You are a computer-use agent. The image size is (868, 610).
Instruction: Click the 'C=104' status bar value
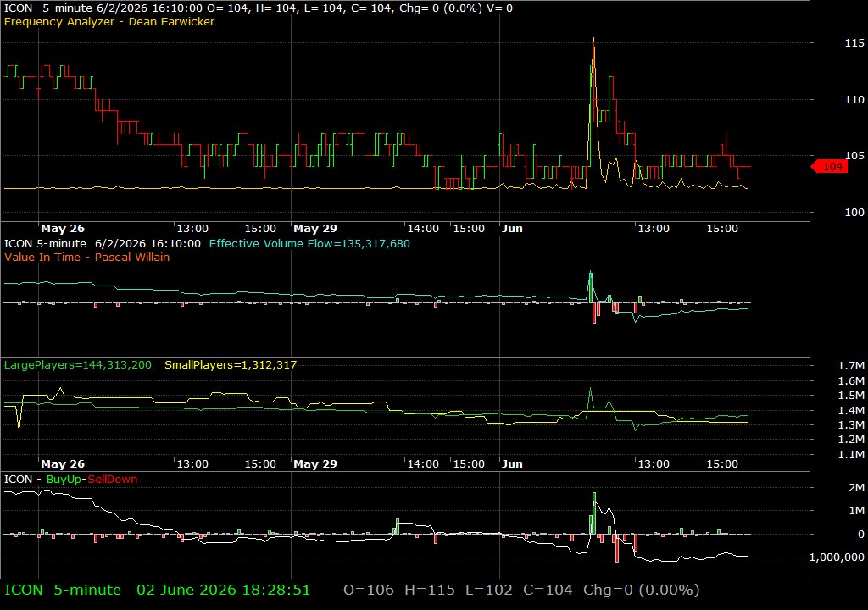[x=548, y=590]
